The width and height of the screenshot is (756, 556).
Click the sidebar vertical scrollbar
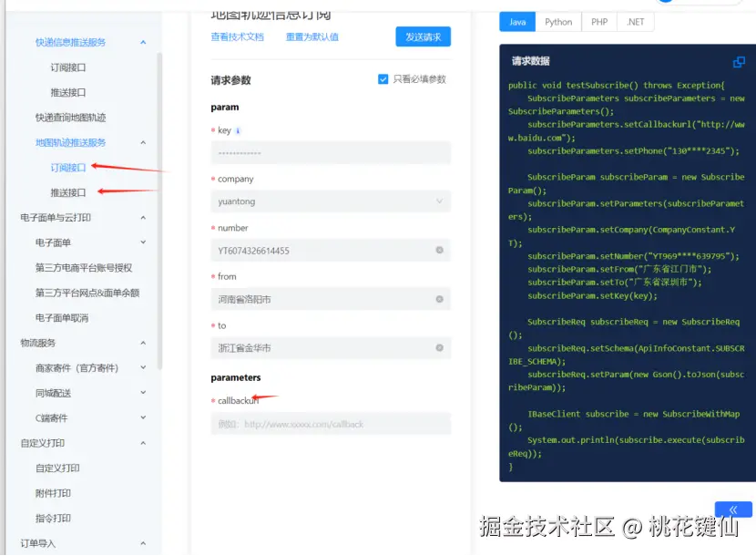[x=159, y=211]
